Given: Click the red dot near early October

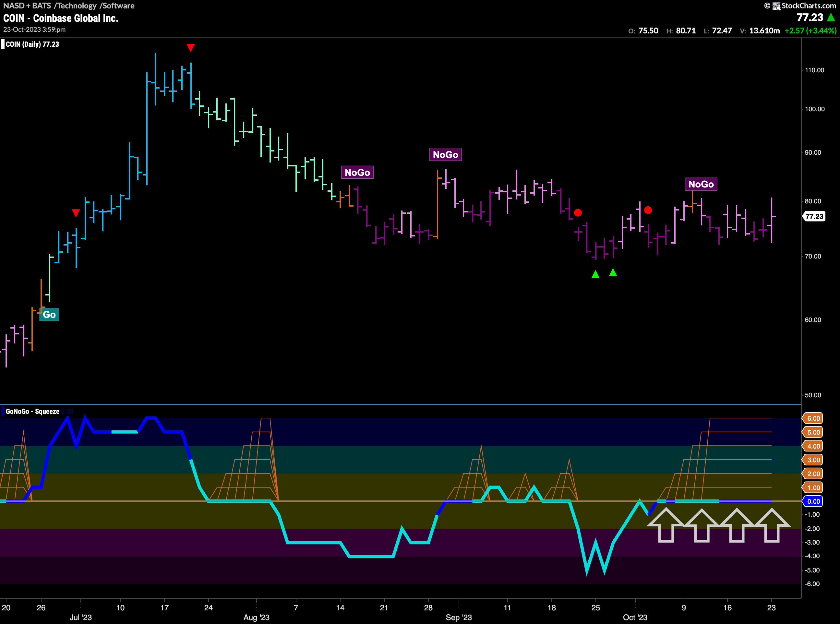Looking at the screenshot, I should [x=648, y=210].
